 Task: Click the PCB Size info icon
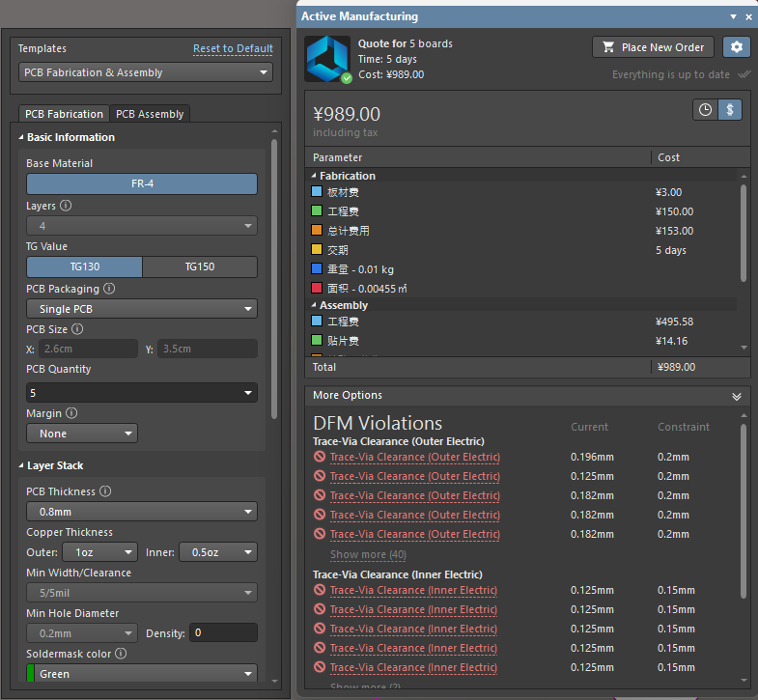click(x=77, y=329)
